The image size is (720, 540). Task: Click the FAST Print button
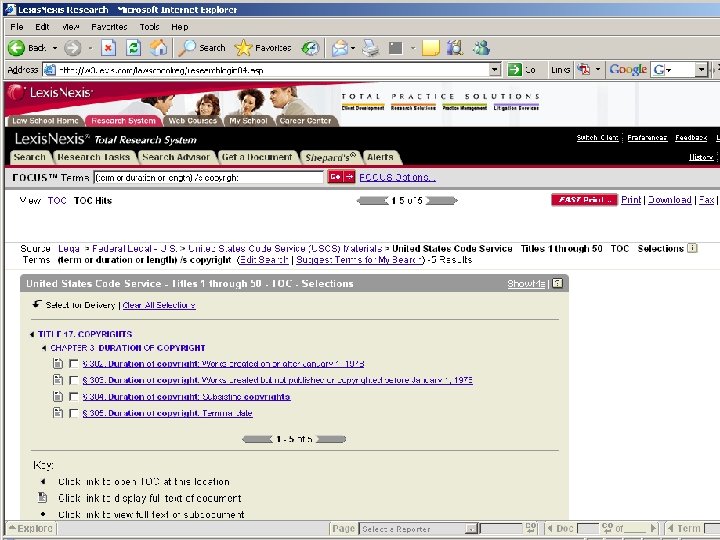click(x=584, y=200)
